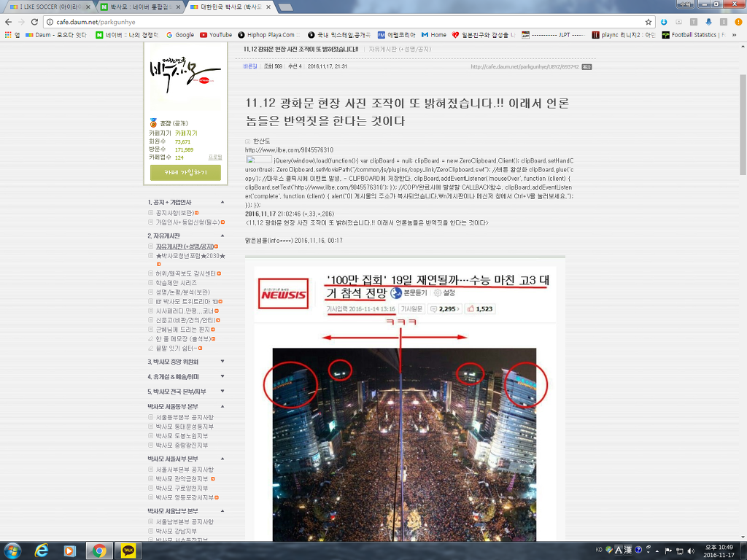Viewport: 747px width, 560px height.
Task: Click the 카페 가입하기 join button
Action: [x=185, y=172]
